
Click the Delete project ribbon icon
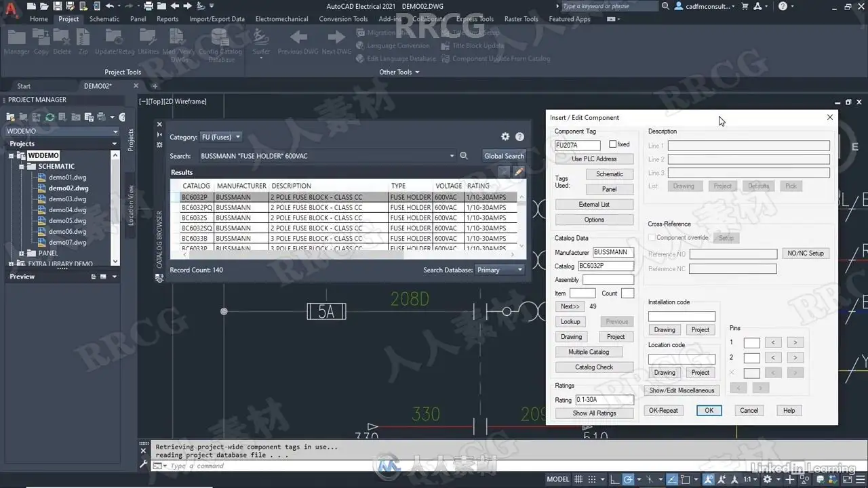[62, 42]
